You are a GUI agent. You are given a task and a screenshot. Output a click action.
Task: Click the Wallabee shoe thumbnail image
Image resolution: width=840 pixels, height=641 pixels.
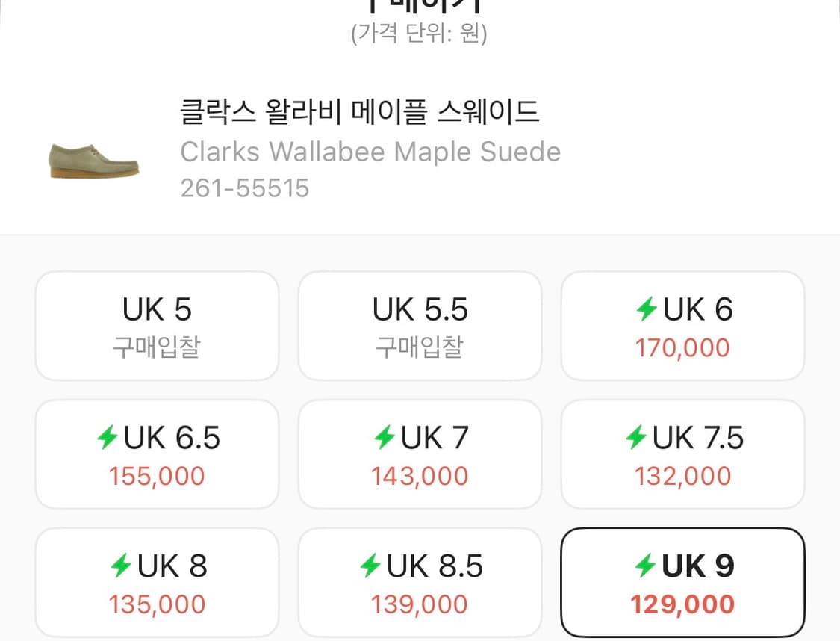[92, 158]
